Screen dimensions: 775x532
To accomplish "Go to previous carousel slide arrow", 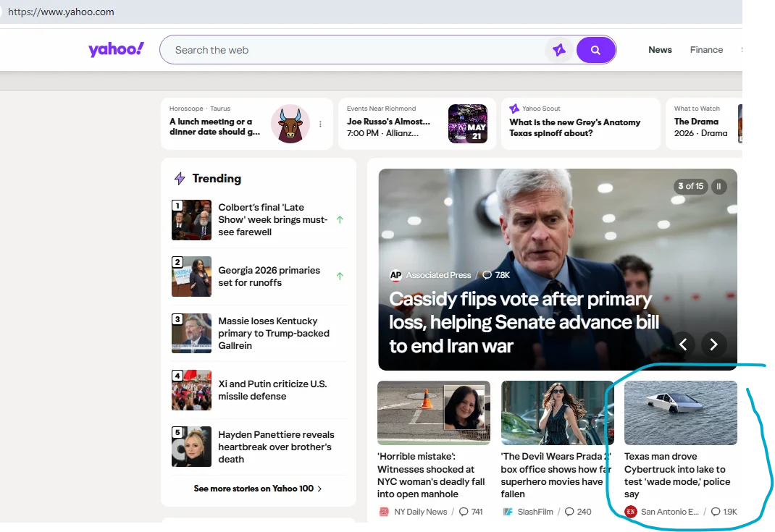I will point(683,345).
